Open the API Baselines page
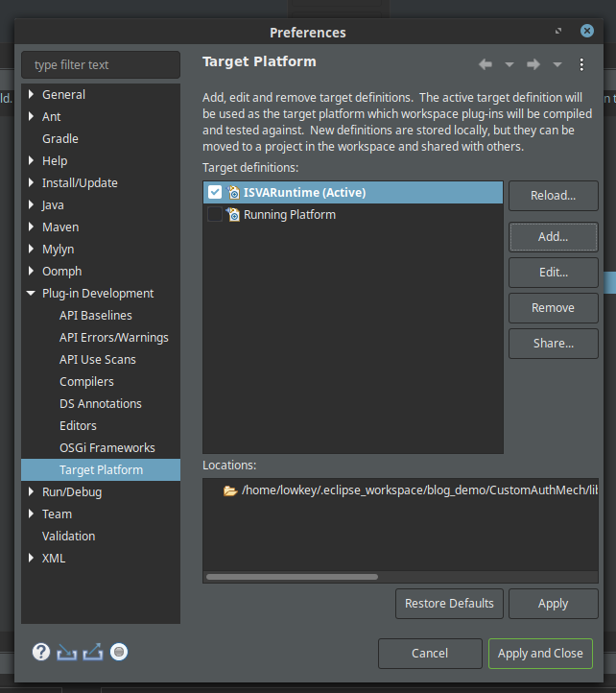Image resolution: width=616 pixels, height=693 pixels. click(96, 316)
